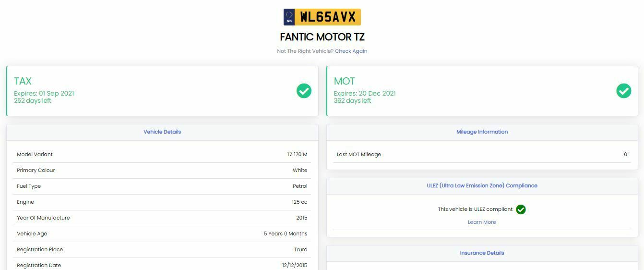Click the Year Of Manufacture label

(43, 218)
